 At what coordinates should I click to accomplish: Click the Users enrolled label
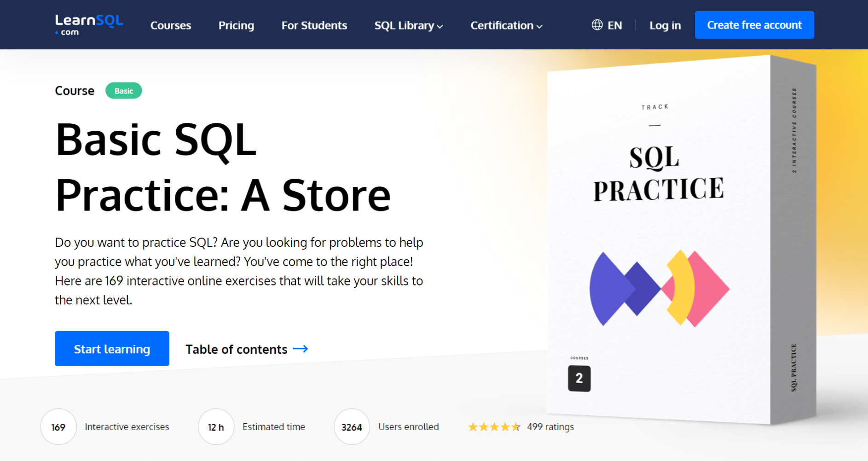pyautogui.click(x=409, y=427)
